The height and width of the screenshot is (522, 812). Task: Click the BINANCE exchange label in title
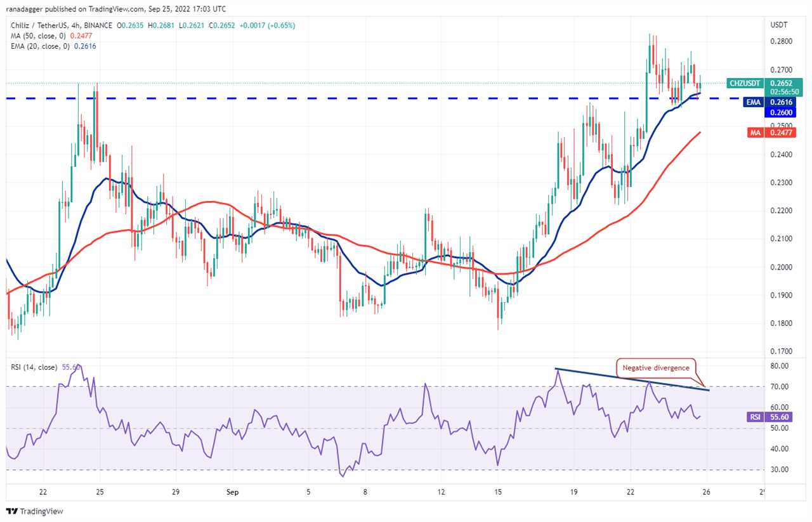(x=96, y=25)
